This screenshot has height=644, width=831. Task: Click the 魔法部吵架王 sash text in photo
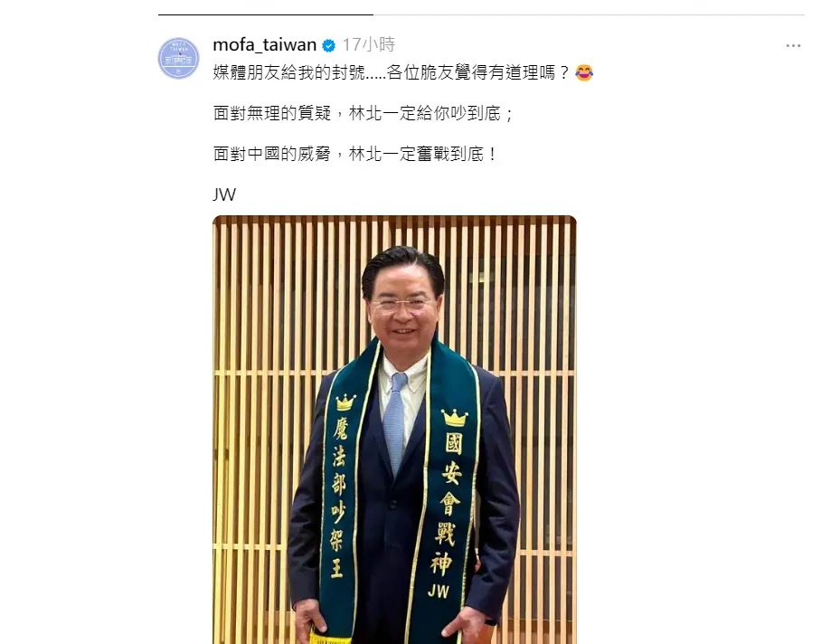tap(339, 497)
